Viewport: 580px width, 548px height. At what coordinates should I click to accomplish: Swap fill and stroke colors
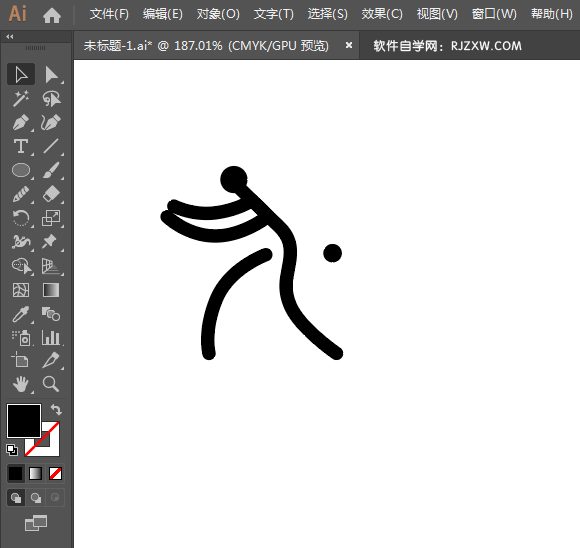[56, 410]
